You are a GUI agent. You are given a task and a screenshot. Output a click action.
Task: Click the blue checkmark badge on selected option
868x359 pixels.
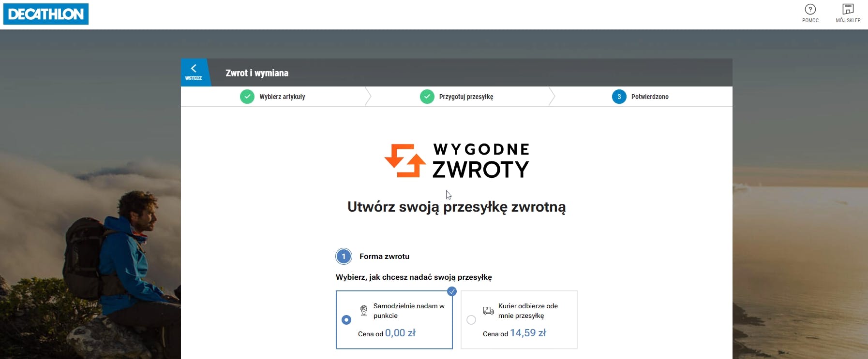(x=451, y=291)
